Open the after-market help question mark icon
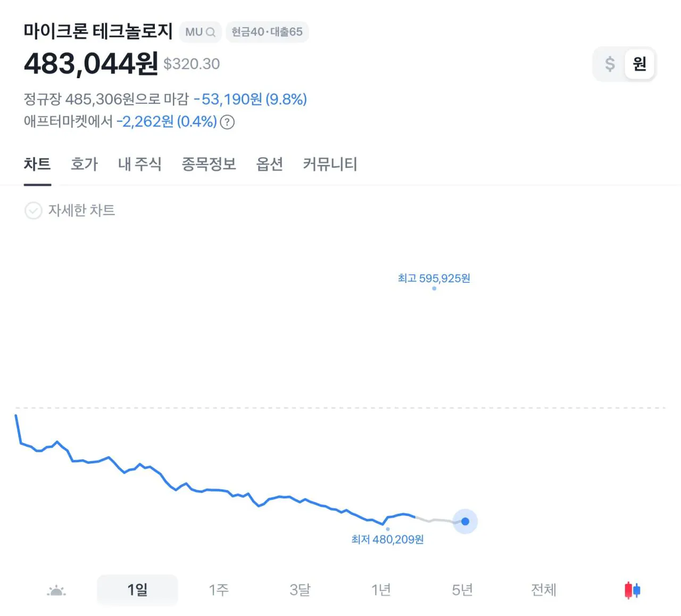This screenshot has height=616, width=681. click(227, 122)
